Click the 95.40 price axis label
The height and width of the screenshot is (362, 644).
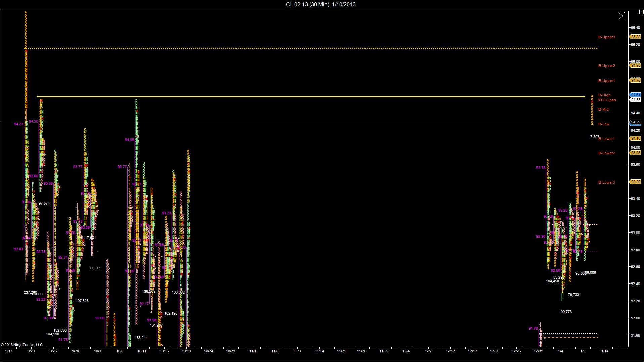[x=635, y=28]
